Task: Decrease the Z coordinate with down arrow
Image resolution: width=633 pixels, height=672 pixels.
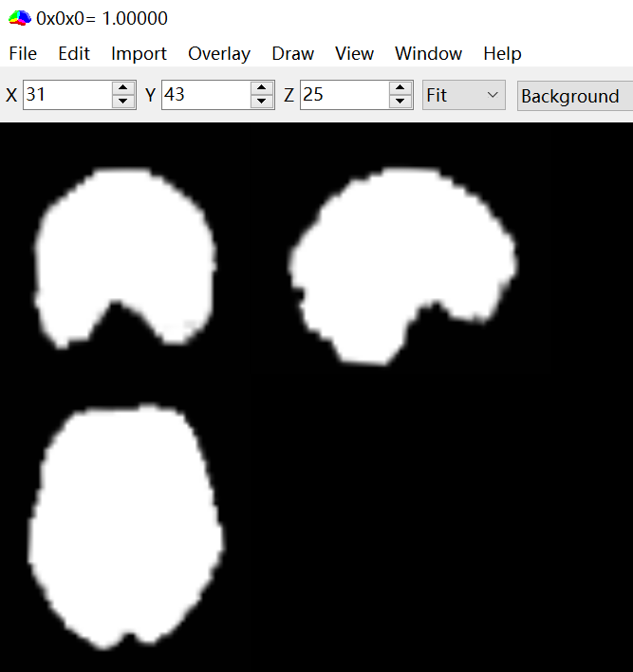Action: 400,102
